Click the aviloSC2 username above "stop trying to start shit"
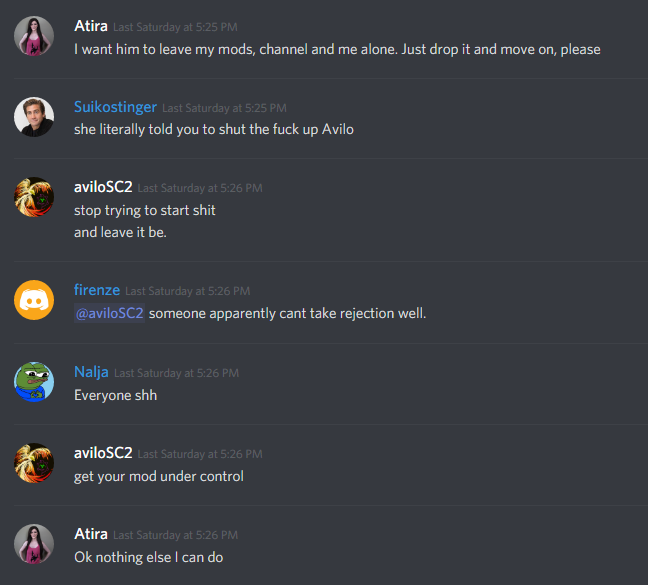The image size is (648, 585). click(x=103, y=187)
